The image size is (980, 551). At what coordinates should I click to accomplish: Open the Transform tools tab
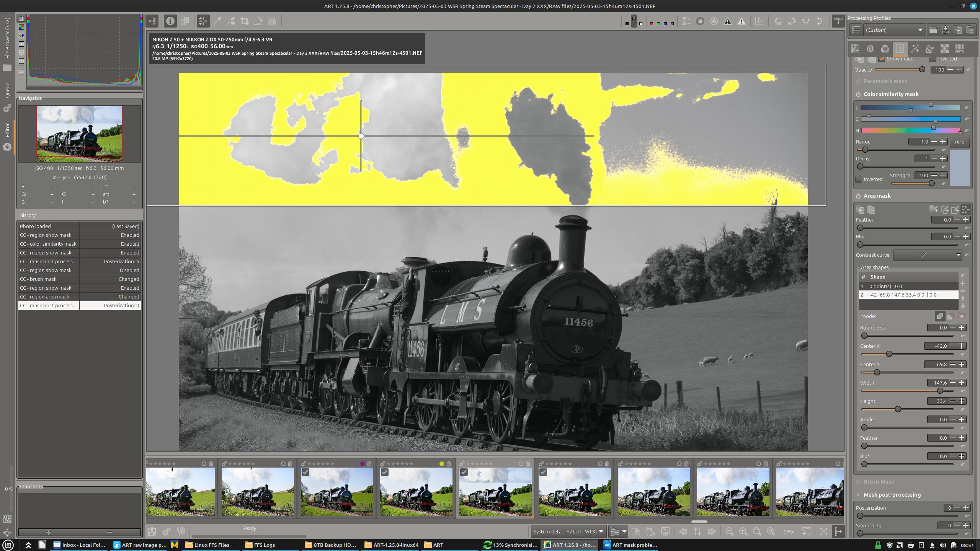930,49
